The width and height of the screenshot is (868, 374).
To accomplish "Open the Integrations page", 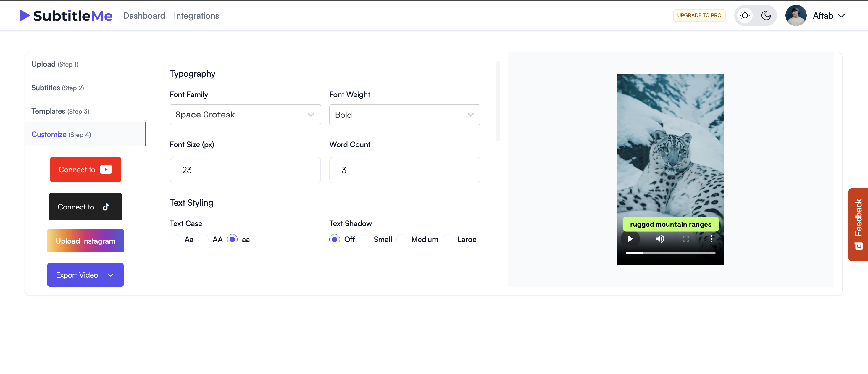I will tap(196, 15).
